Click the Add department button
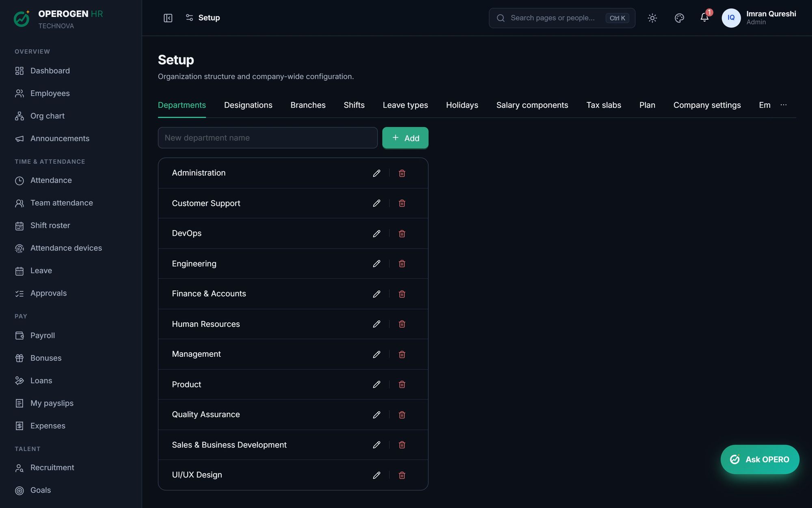The image size is (812, 508). point(405,138)
